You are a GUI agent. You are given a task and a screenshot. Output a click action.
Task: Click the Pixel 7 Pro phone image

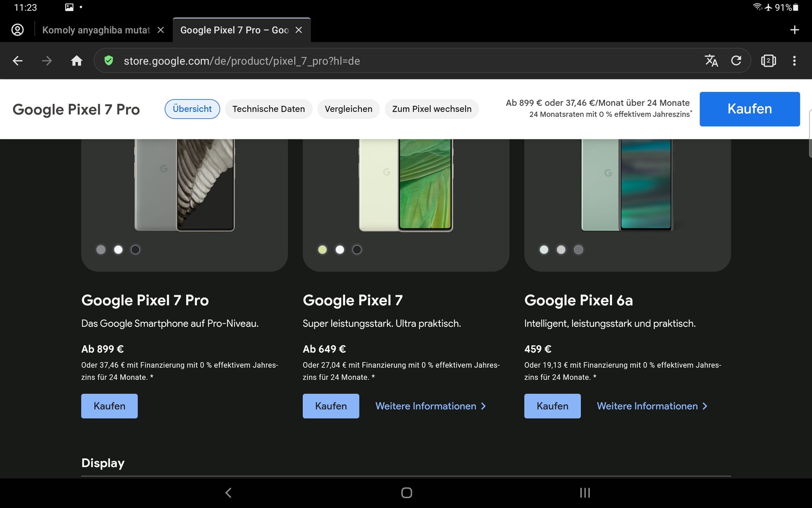click(184, 185)
